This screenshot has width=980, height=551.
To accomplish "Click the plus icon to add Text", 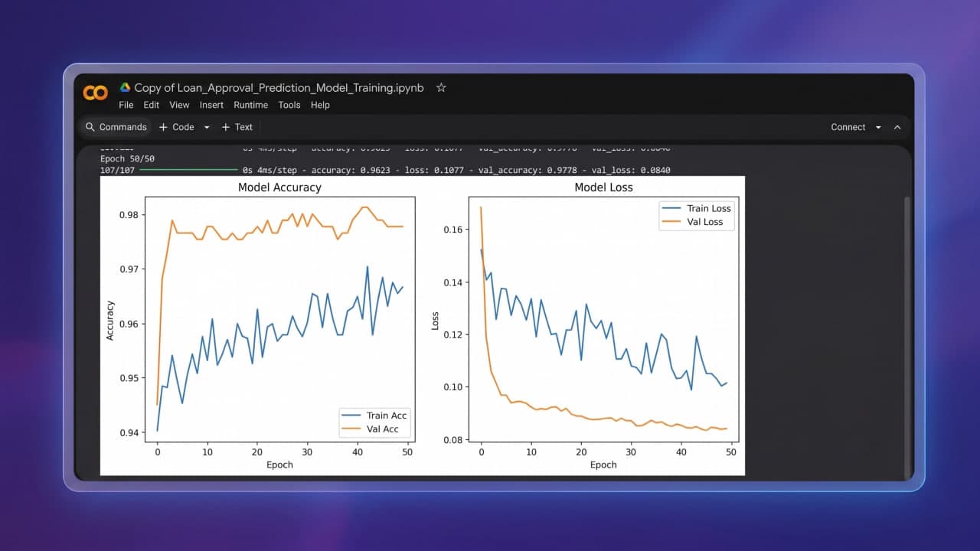I will click(226, 127).
